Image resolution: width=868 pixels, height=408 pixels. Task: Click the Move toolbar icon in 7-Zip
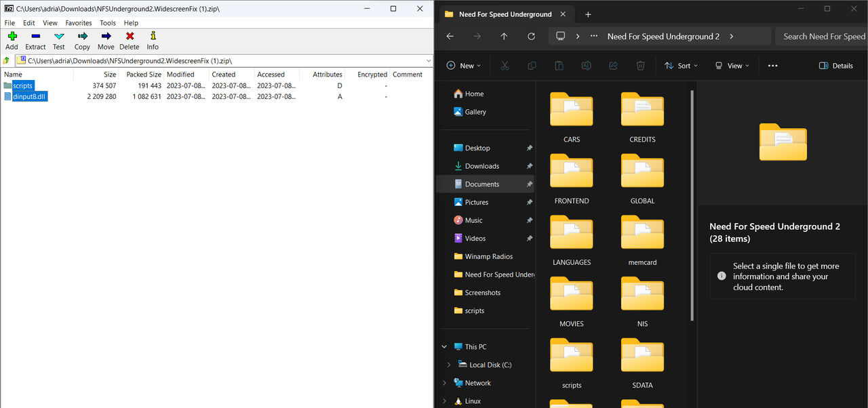106,41
